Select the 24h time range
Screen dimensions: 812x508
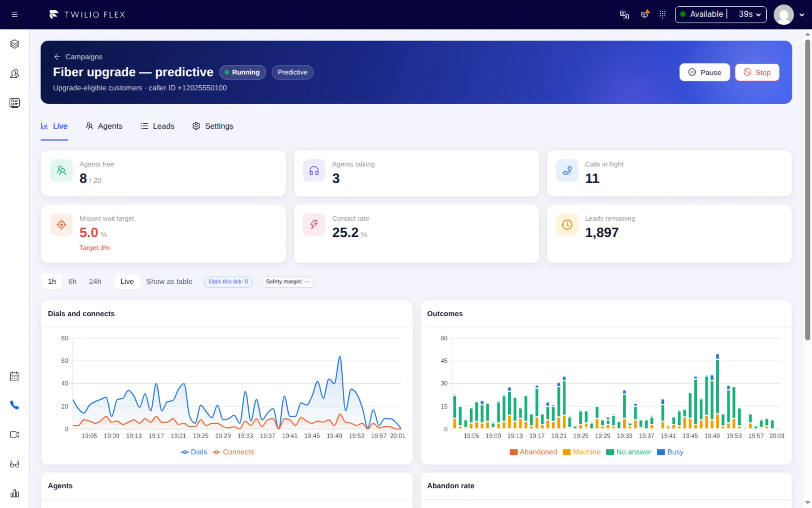coord(95,281)
